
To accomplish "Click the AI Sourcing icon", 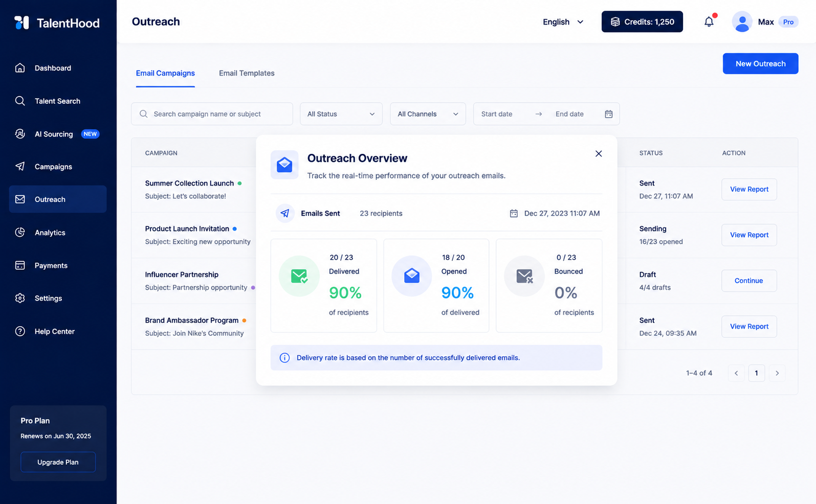I will [x=20, y=134].
